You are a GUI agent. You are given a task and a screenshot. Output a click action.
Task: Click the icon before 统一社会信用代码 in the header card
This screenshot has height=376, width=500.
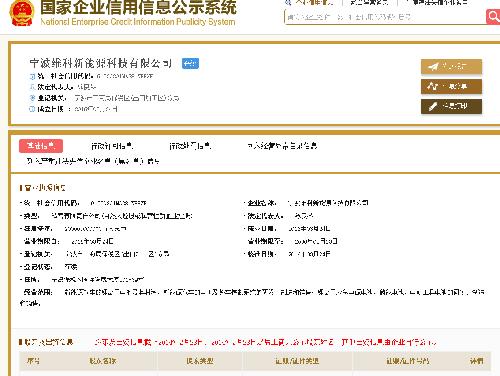[x=32, y=76]
